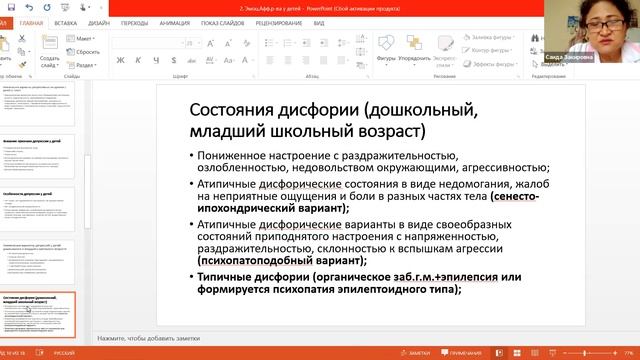Open the РУССКИЙ language indicator in the status bar
640x360 pixels.
[x=64, y=353]
